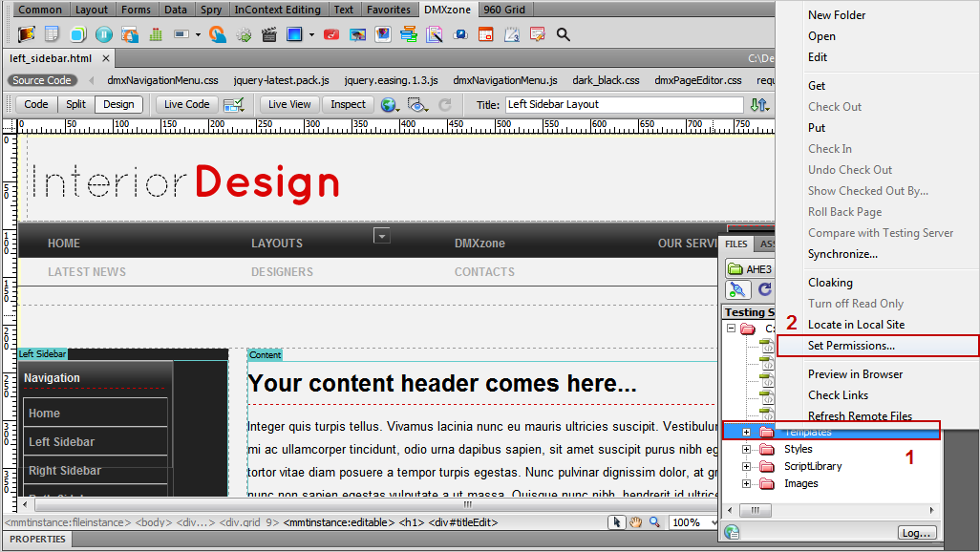Switch to Split view
Image resolution: width=980 pixels, height=552 pixels.
click(x=76, y=104)
